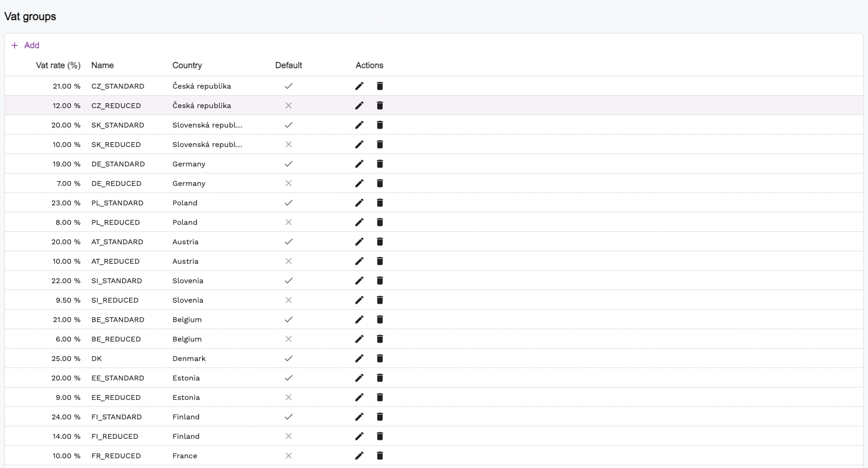This screenshot has width=868, height=468.
Task: Remove the SK_REDUCED VAT group
Action: 380,144
